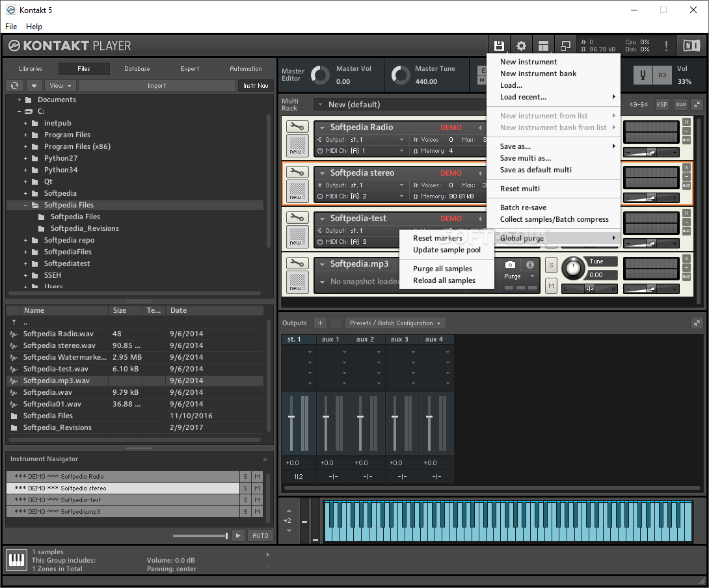709x588 pixels.
Task: Click the add output channel plus button
Action: pos(320,323)
